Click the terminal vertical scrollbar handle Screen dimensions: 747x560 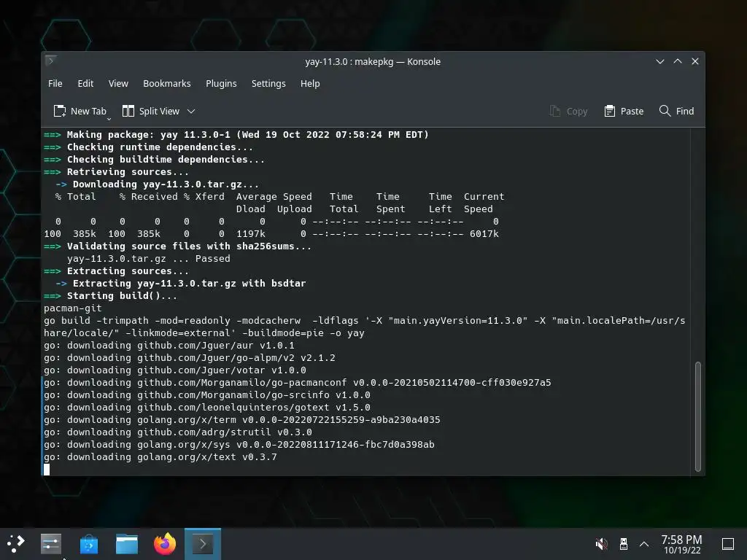pyautogui.click(x=698, y=416)
